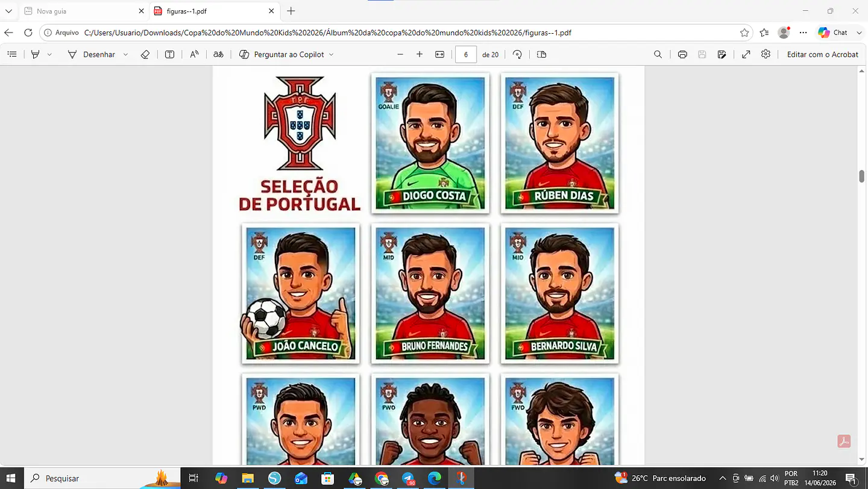The image size is (868, 489).
Task: Open the search in PDF tool
Action: pos(658,54)
